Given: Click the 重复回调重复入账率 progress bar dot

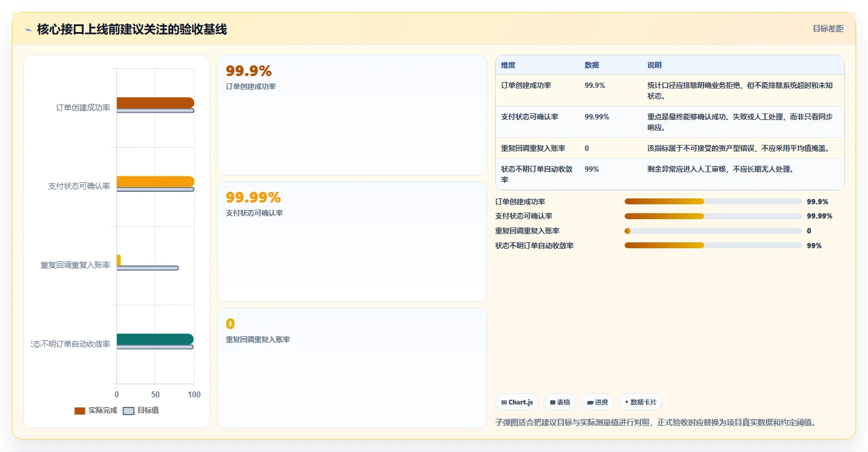Looking at the screenshot, I should click(x=628, y=231).
